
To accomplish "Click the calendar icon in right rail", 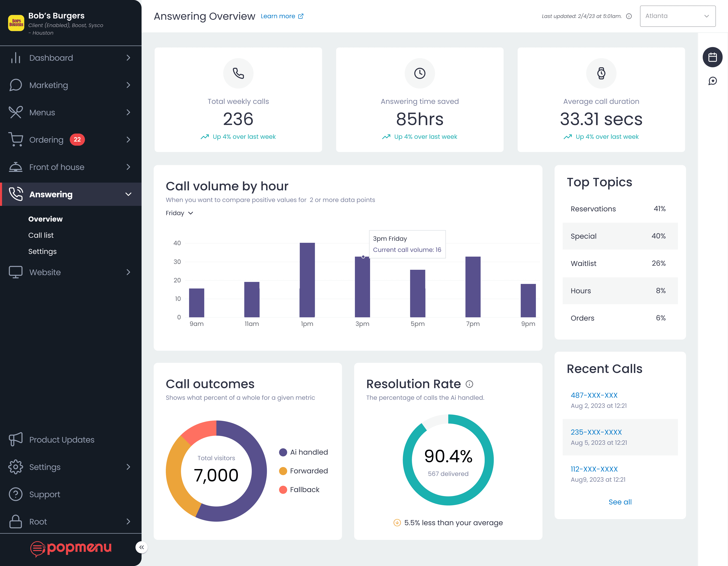I will [712, 57].
